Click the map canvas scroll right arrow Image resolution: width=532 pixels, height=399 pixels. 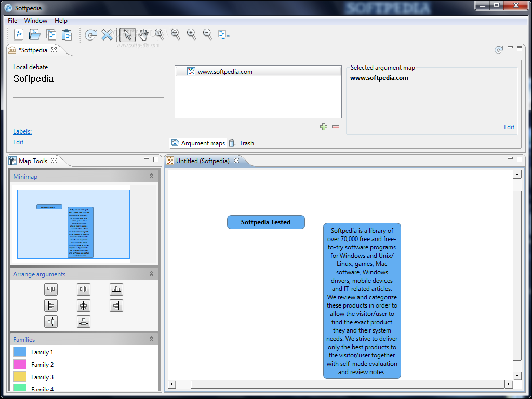pyautogui.click(x=508, y=384)
